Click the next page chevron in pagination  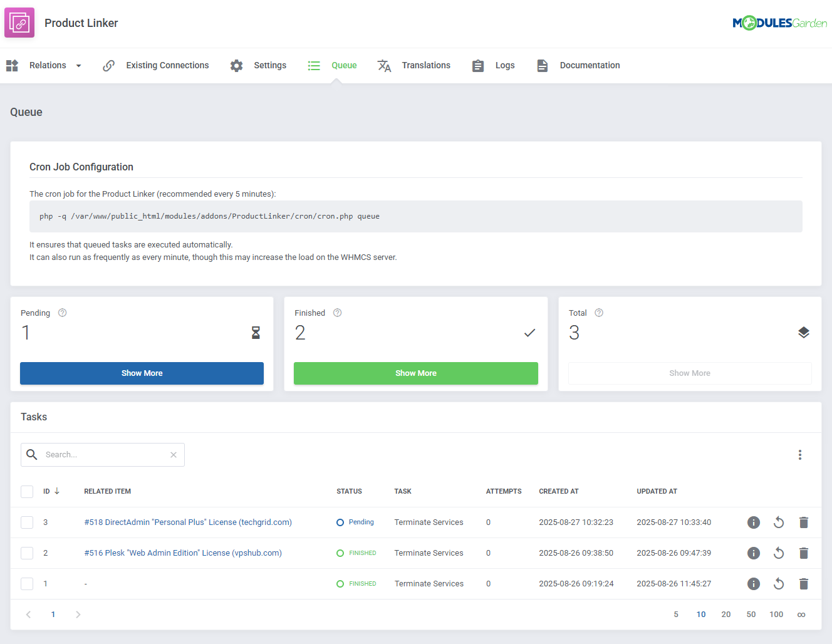78,615
